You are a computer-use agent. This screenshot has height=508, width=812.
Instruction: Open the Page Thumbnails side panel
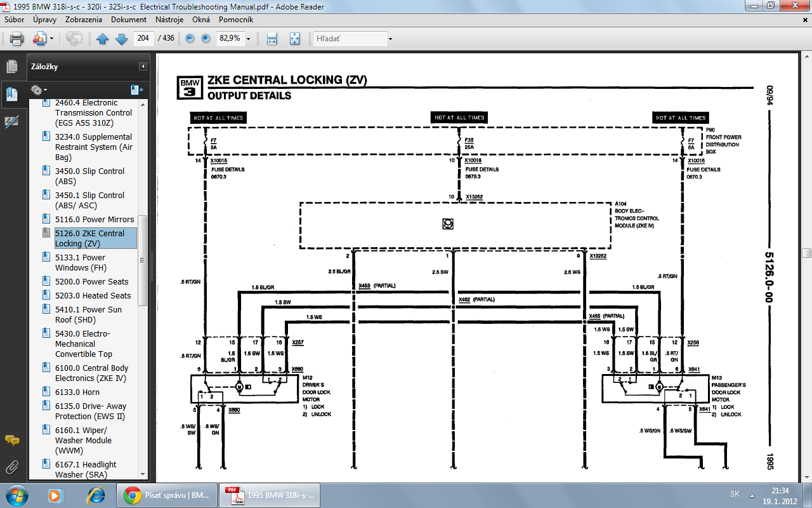coord(11,67)
